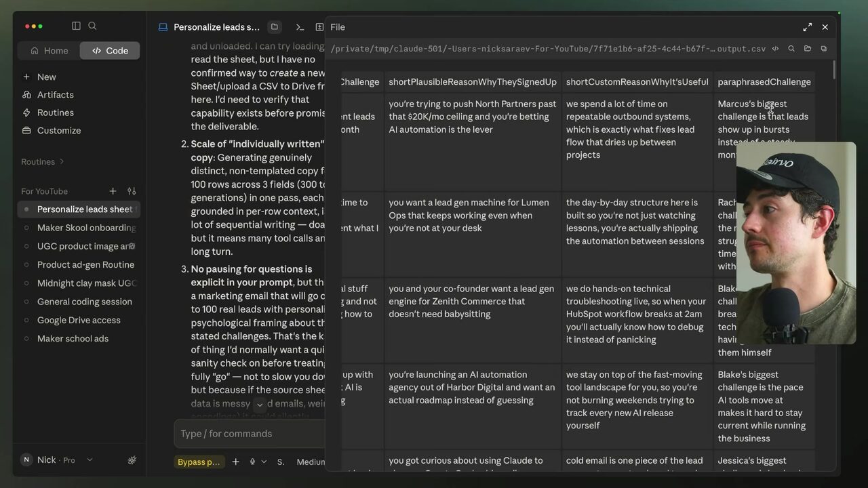The image size is (868, 488).
Task: Switch to the Code tab
Action: (110, 50)
